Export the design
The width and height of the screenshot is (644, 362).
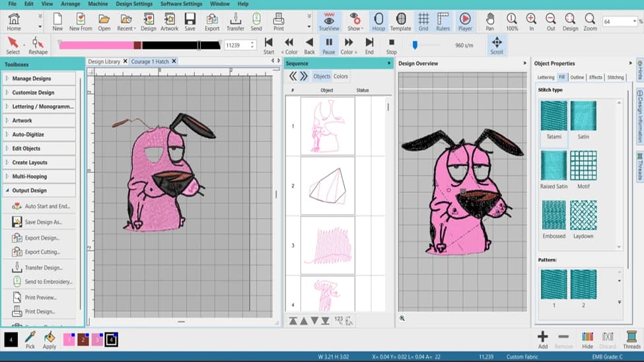(x=212, y=22)
